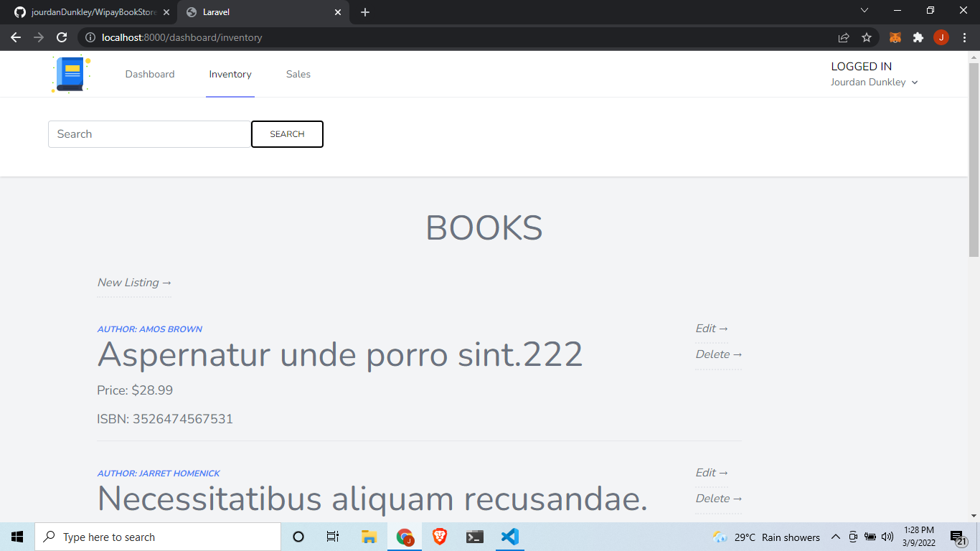The height and width of the screenshot is (551, 980).
Task: Open Chrome browser extensions puzzle icon
Action: [918, 37]
